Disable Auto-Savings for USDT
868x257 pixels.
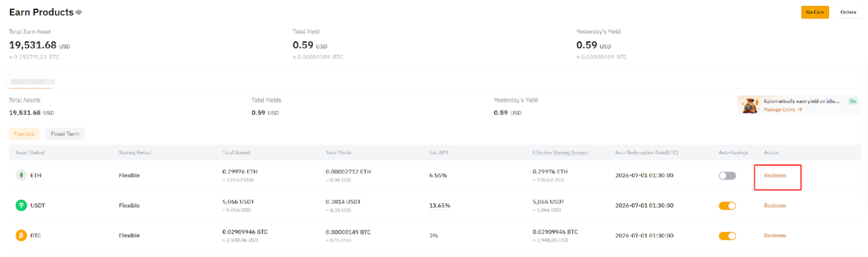(727, 205)
